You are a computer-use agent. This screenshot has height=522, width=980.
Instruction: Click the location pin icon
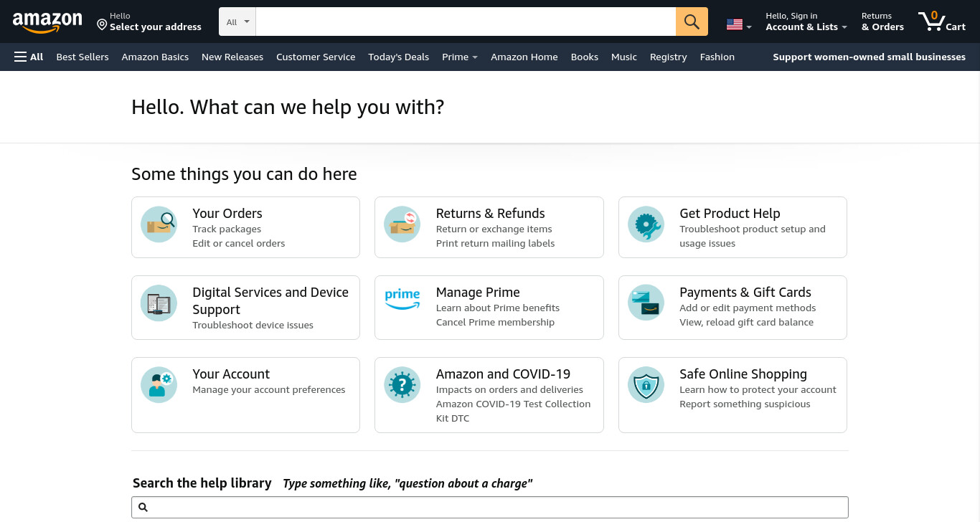pos(102,25)
